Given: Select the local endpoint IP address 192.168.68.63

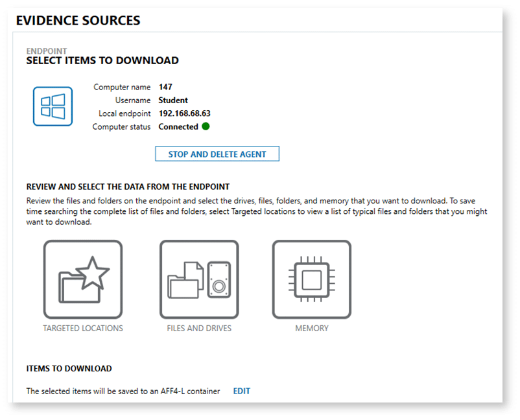Looking at the screenshot, I should click(x=185, y=113).
